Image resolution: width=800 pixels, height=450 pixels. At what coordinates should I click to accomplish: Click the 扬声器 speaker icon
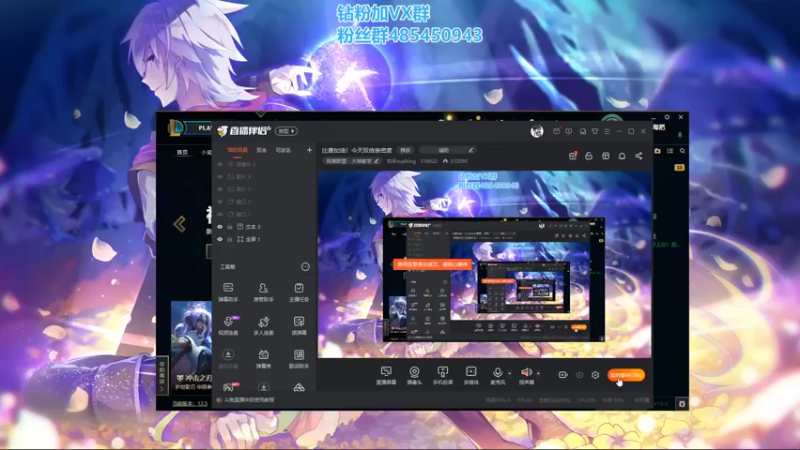tap(526, 374)
